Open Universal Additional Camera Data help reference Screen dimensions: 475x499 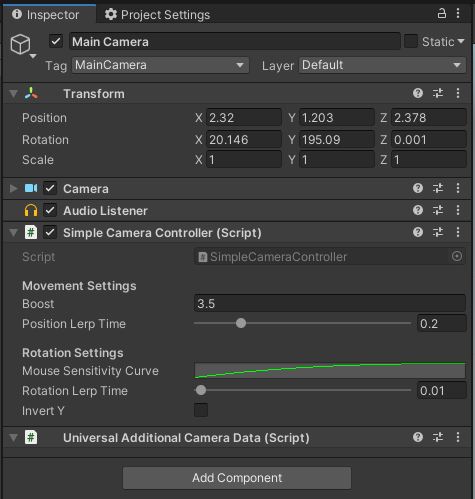point(418,437)
